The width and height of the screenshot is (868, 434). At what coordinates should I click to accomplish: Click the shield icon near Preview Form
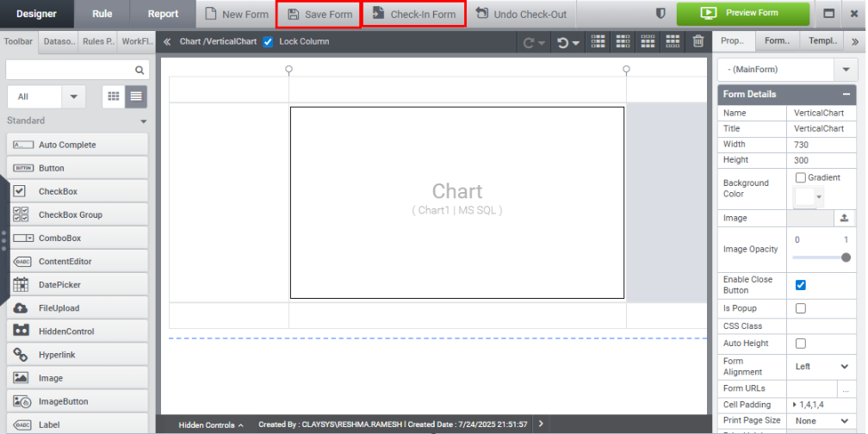pos(660,14)
